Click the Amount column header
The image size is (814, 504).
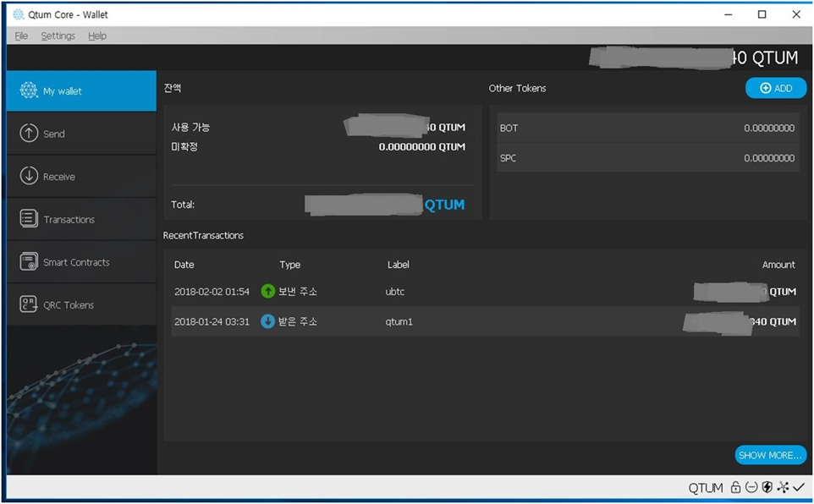(778, 265)
